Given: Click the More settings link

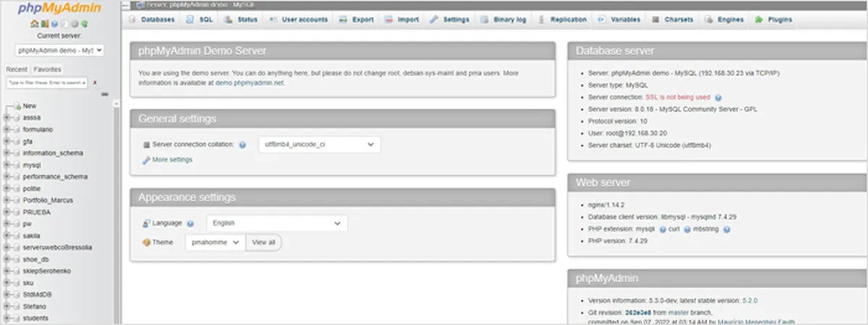Looking at the screenshot, I should [x=172, y=159].
